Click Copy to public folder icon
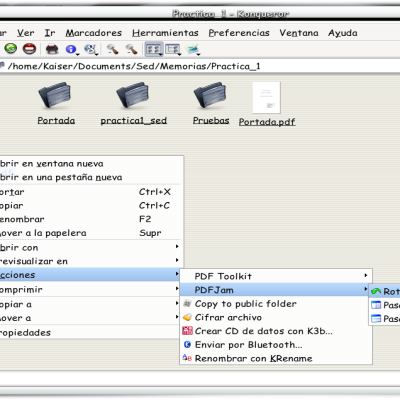Screen dimensions: 400x400 [x=187, y=304]
